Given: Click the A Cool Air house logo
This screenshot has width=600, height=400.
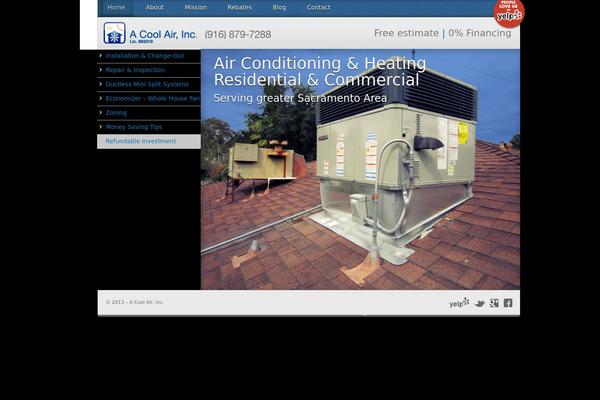Looking at the screenshot, I should [x=114, y=33].
